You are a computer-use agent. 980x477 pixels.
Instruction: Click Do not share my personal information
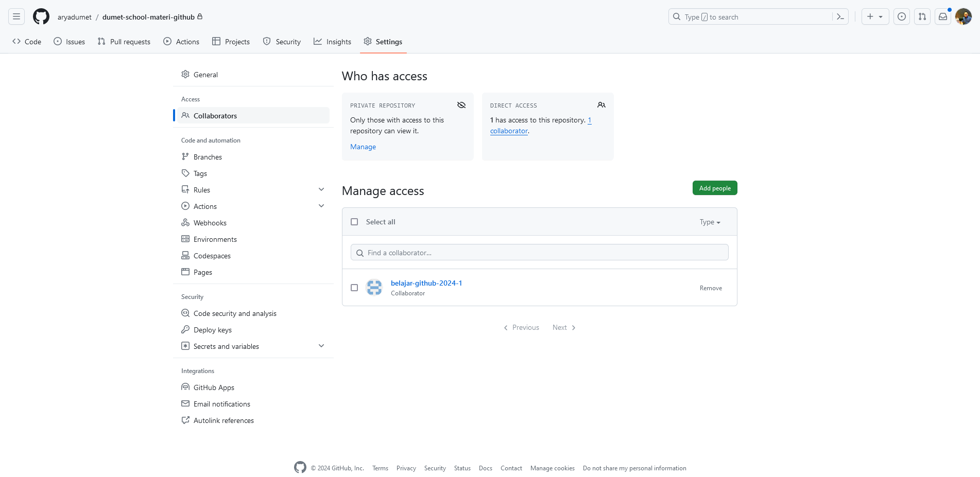pos(634,468)
